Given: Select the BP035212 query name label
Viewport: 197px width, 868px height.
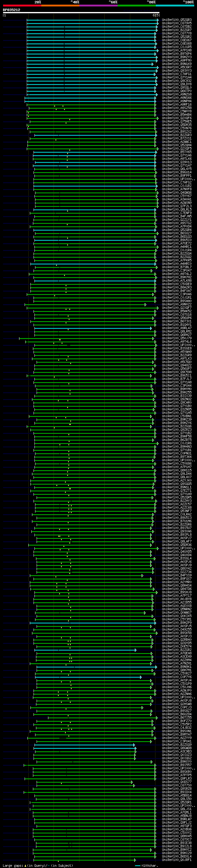Looking at the screenshot, I should point(11,10).
